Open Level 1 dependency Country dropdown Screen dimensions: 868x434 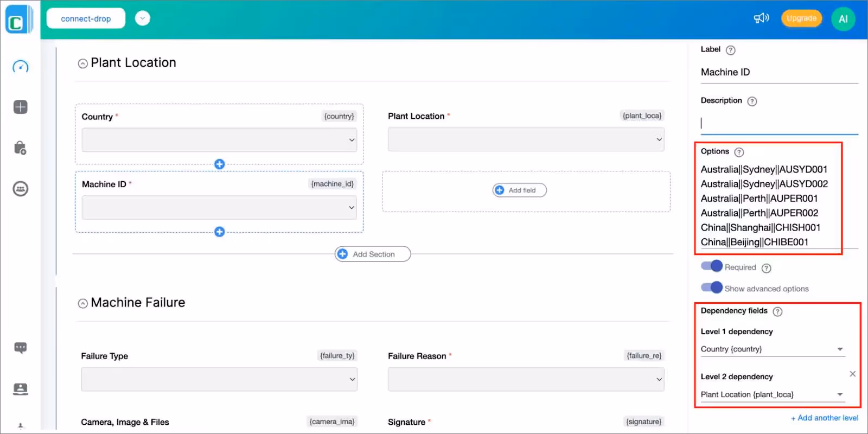[773, 349]
